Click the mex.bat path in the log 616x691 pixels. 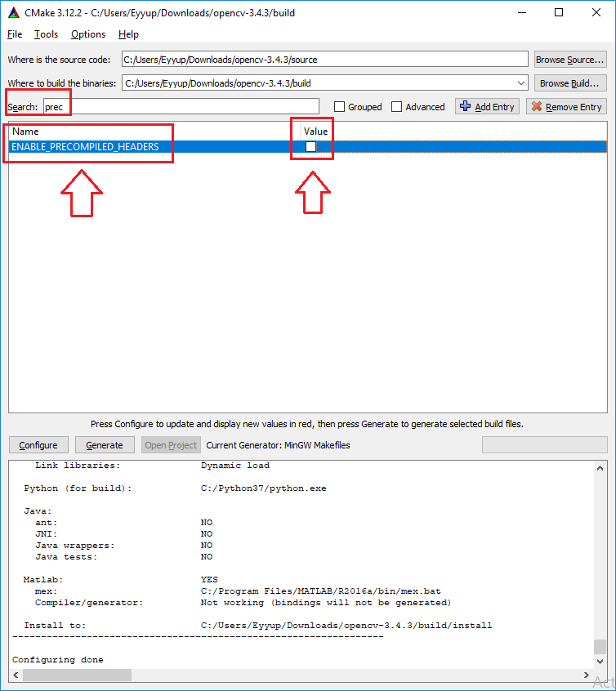pos(320,591)
